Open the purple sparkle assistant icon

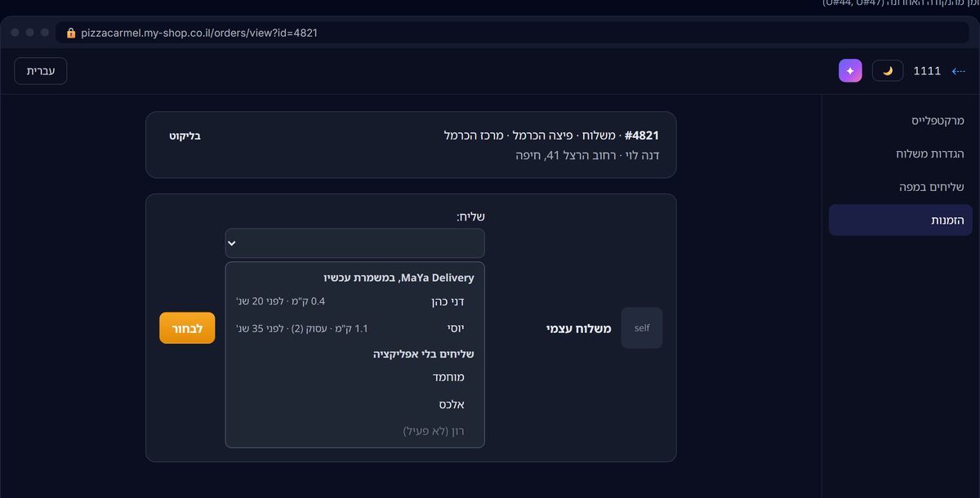pos(850,71)
